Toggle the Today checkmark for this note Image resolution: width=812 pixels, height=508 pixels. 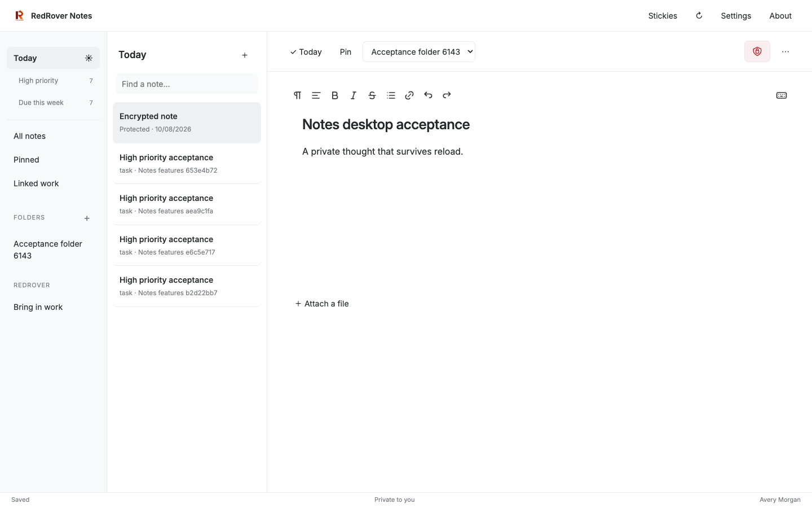tap(306, 52)
